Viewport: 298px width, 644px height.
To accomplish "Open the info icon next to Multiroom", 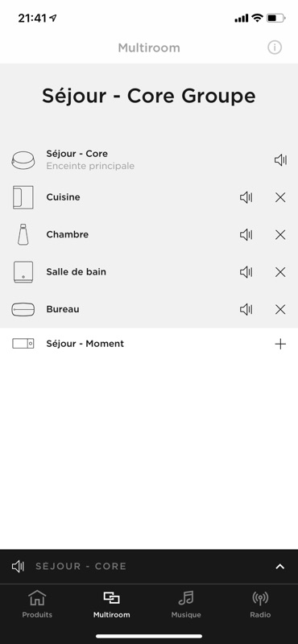I will click(x=275, y=47).
